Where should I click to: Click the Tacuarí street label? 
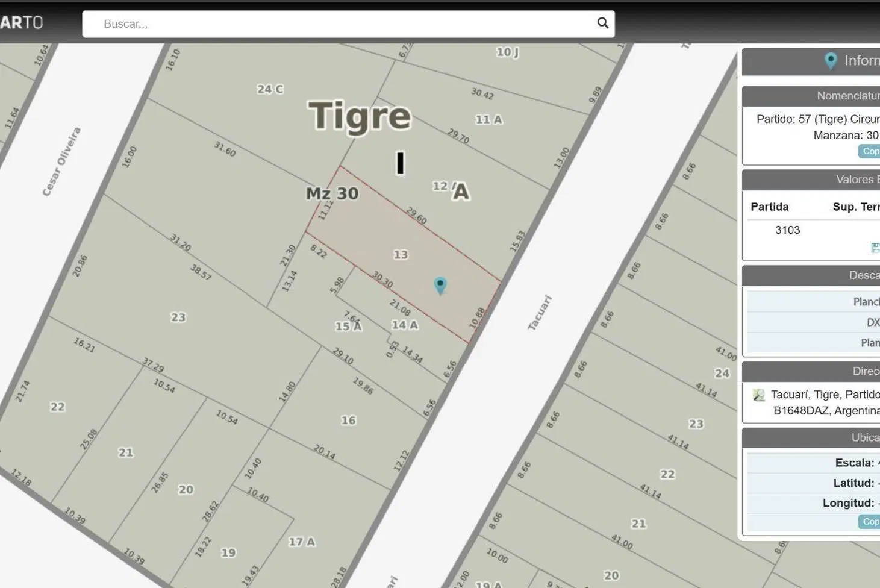[540, 312]
